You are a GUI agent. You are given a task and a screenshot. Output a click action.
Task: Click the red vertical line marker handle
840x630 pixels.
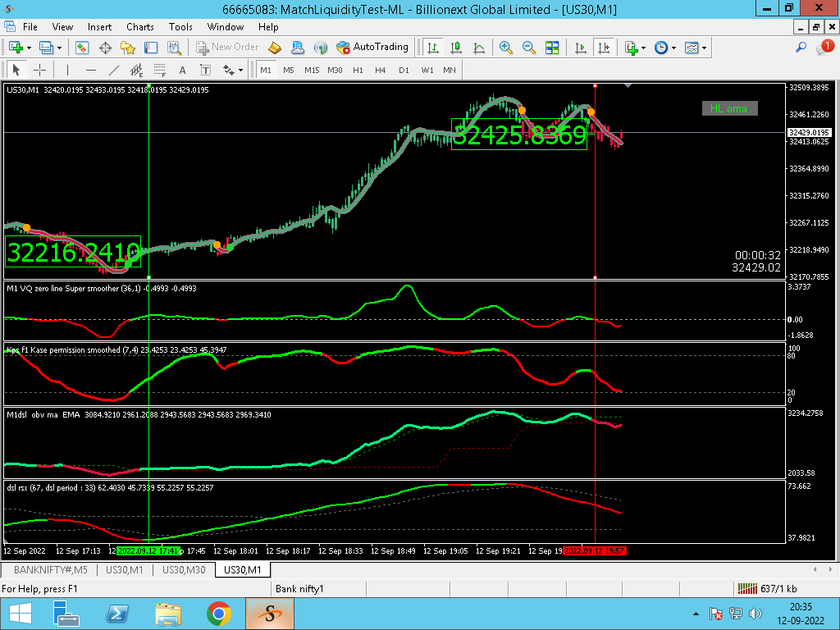[596, 85]
